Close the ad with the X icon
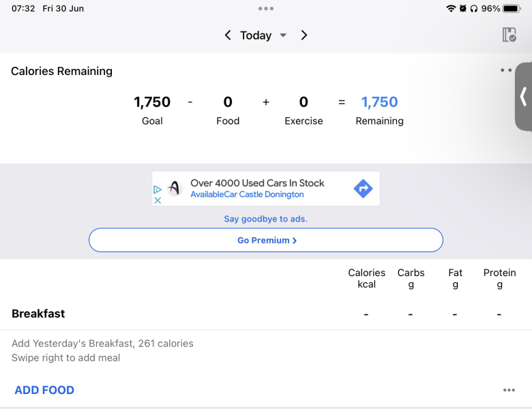Viewport: 532px width, 409px height. tap(158, 200)
